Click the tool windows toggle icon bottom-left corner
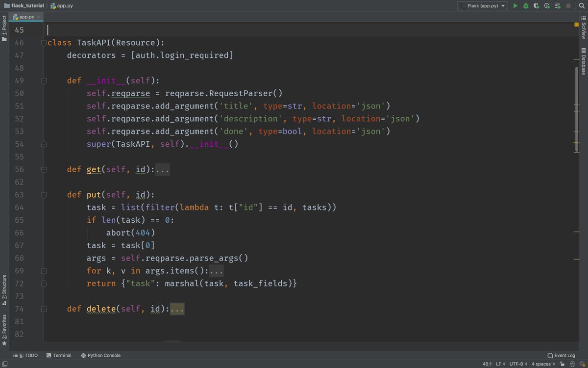 4,364
